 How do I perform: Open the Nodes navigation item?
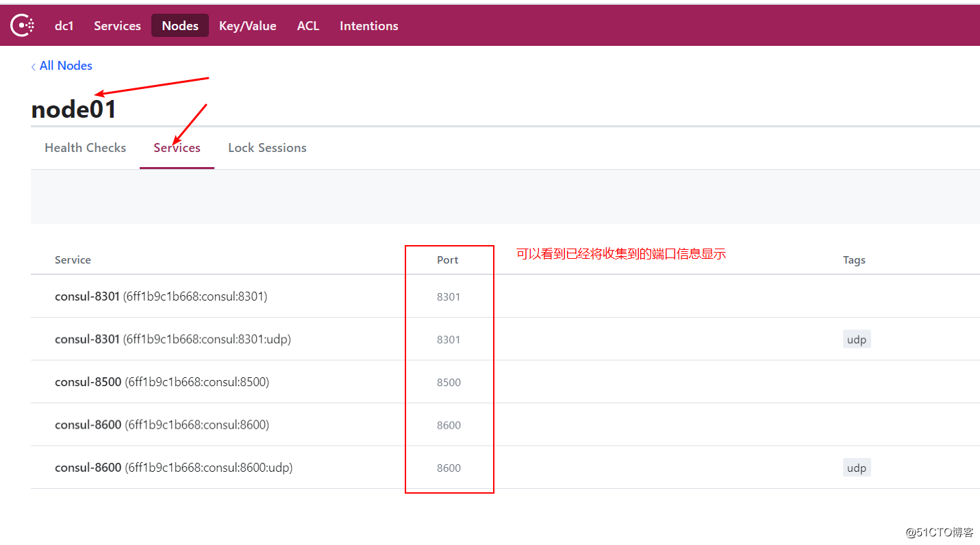(180, 26)
